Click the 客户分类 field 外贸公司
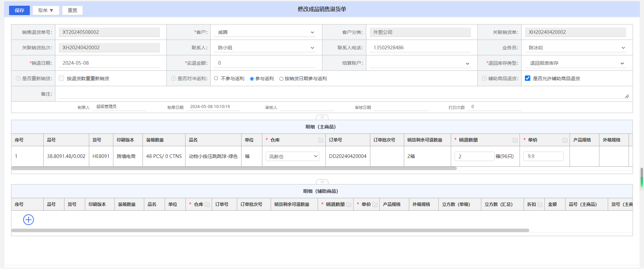The image size is (644, 269). [x=420, y=32]
